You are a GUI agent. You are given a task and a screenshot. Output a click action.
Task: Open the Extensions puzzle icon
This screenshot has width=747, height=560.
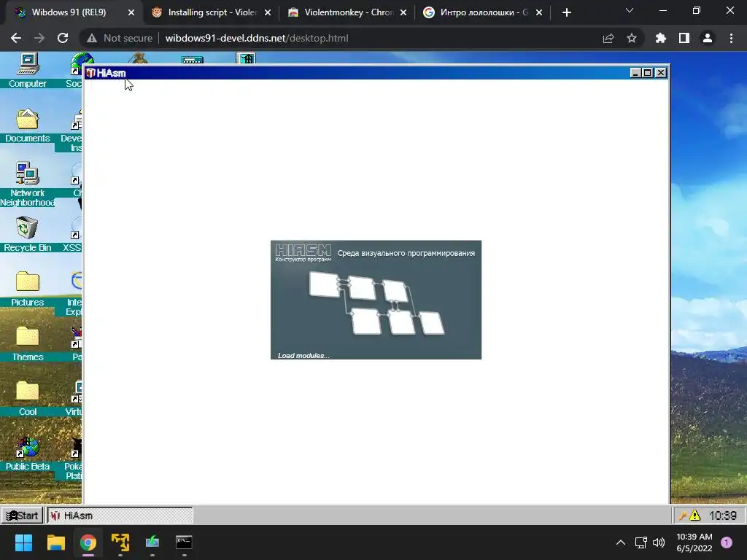660,38
